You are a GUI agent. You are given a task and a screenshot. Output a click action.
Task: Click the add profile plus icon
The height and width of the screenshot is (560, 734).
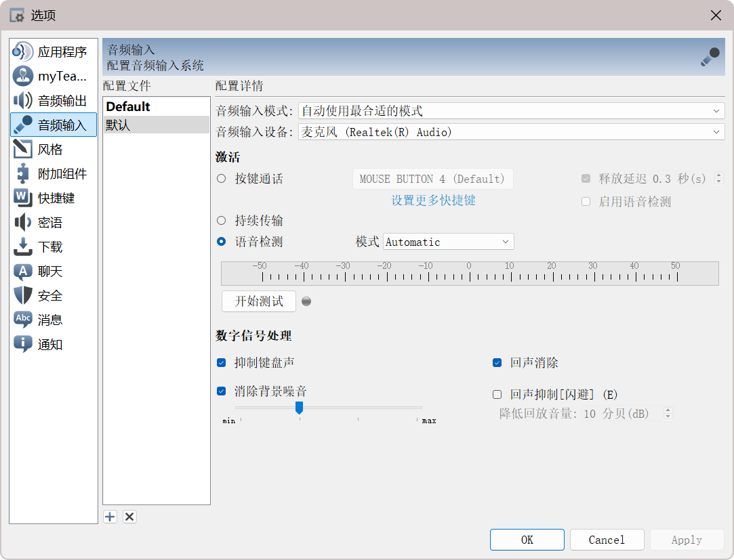(110, 517)
